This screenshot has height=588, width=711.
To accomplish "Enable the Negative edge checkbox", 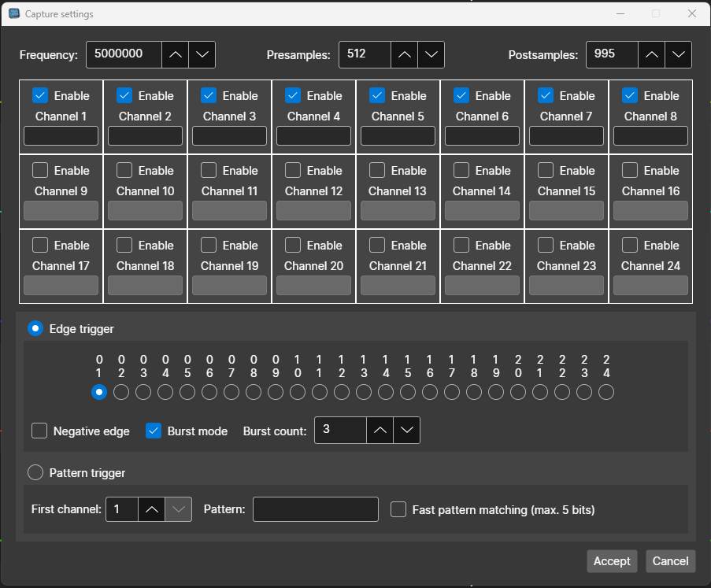I will coord(39,431).
